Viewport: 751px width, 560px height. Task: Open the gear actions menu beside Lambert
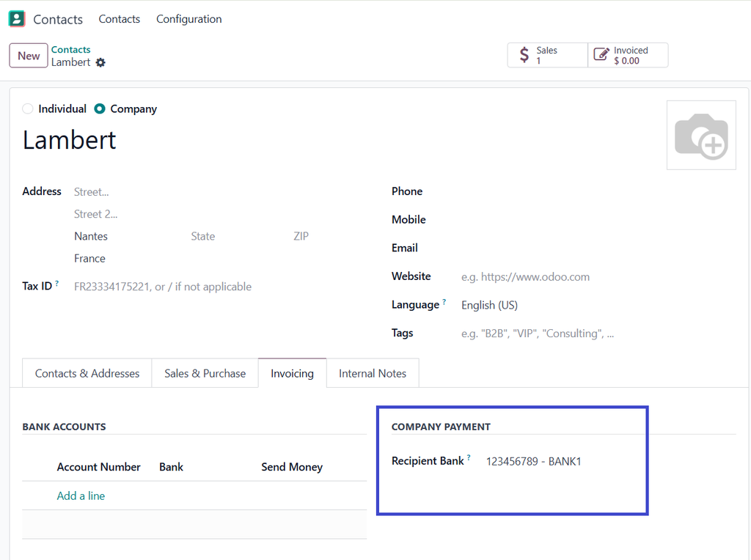(100, 63)
